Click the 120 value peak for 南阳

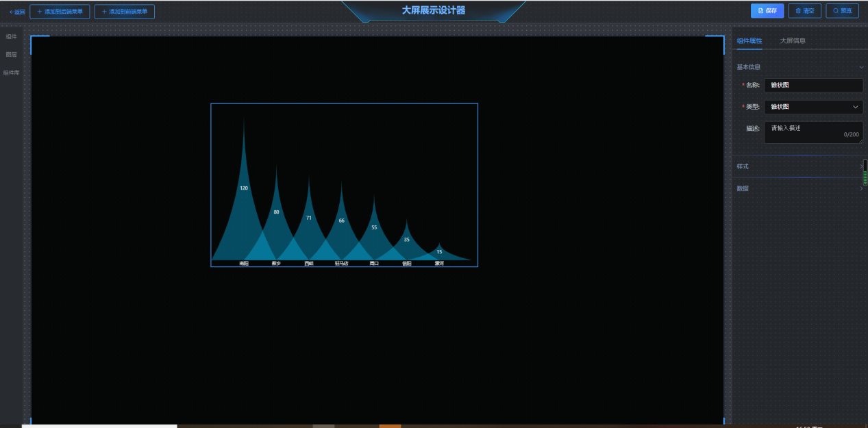pyautogui.click(x=244, y=188)
